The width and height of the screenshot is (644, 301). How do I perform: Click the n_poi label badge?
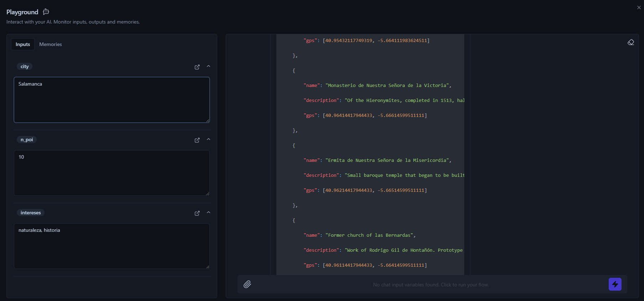click(x=27, y=139)
